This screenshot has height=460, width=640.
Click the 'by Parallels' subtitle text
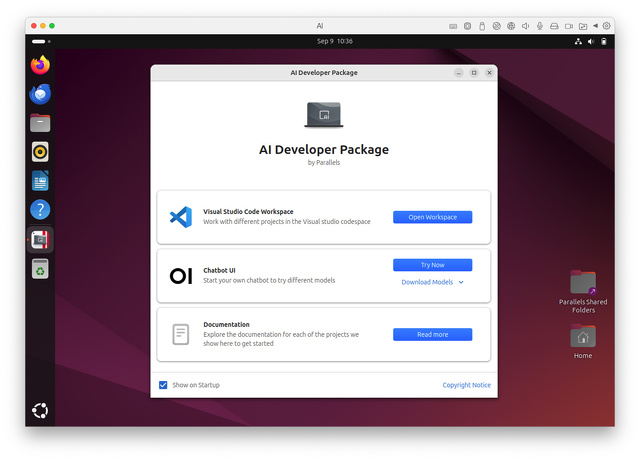324,162
